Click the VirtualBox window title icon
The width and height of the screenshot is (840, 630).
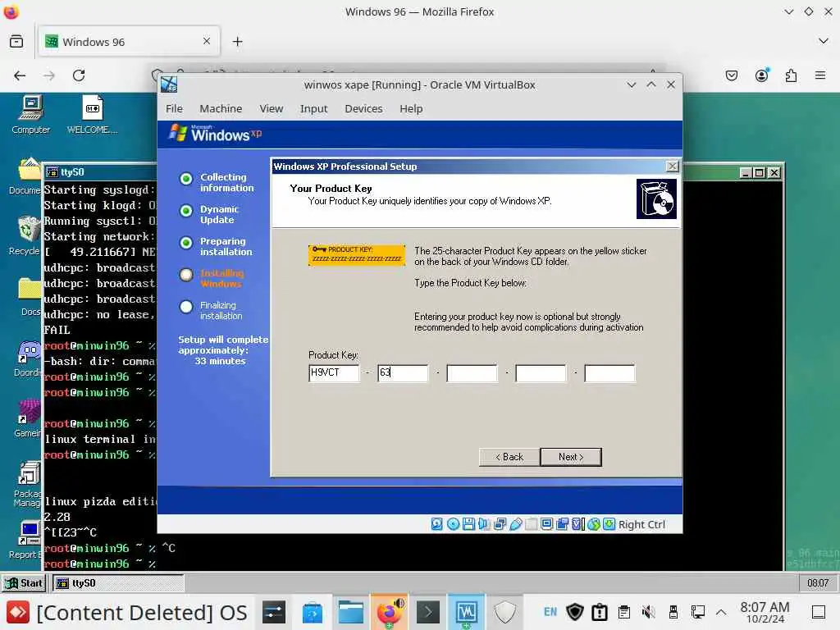[169, 84]
